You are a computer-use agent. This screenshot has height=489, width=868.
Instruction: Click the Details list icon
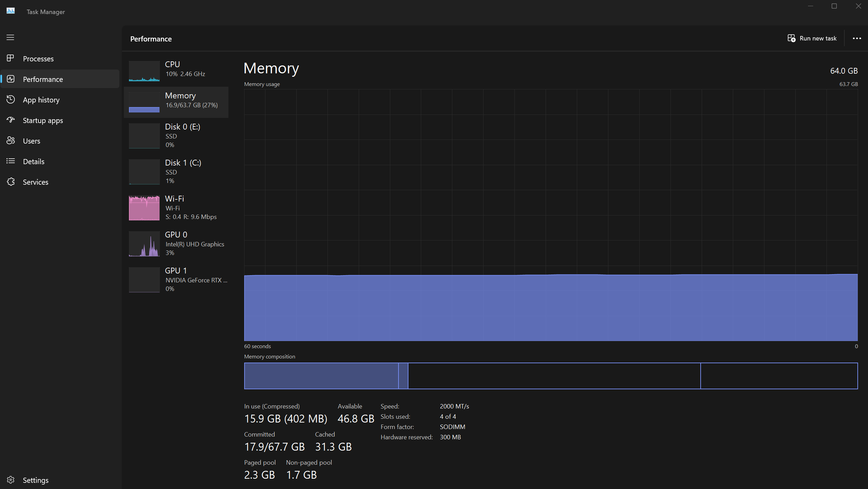pos(10,161)
